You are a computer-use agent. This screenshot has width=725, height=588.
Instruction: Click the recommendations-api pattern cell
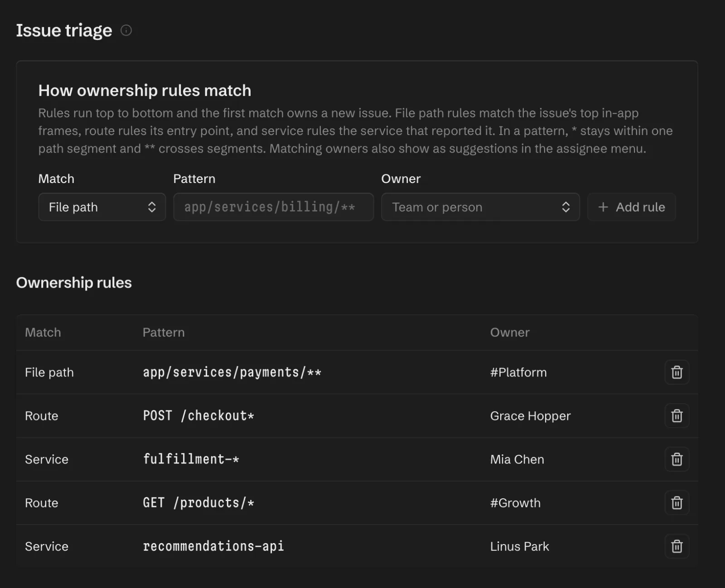(213, 546)
